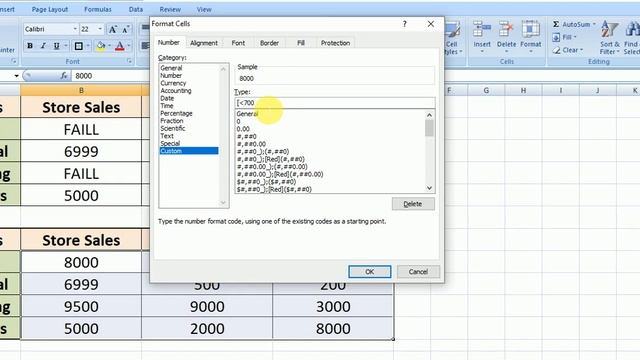Click the format list scrollbar up arrow

pos(429,115)
